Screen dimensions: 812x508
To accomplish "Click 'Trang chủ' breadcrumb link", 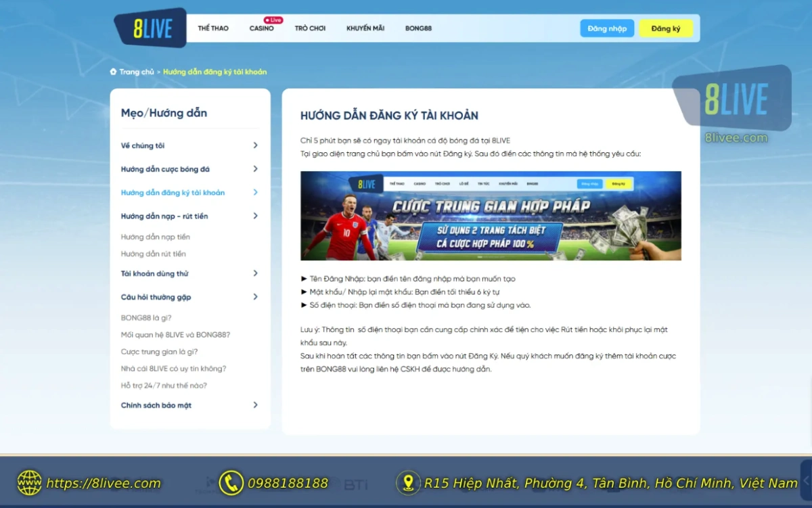I will [137, 72].
